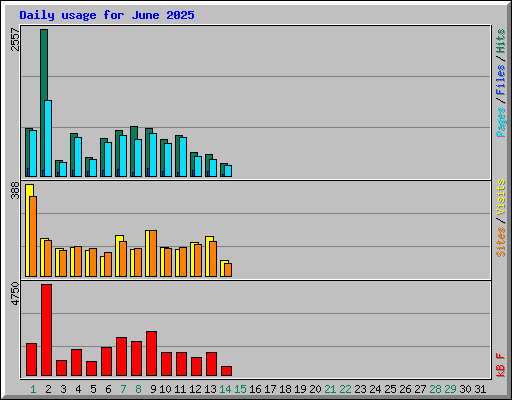The height and width of the screenshot is (400, 512).
Task: Click the KB F legend label
Action: (501, 365)
